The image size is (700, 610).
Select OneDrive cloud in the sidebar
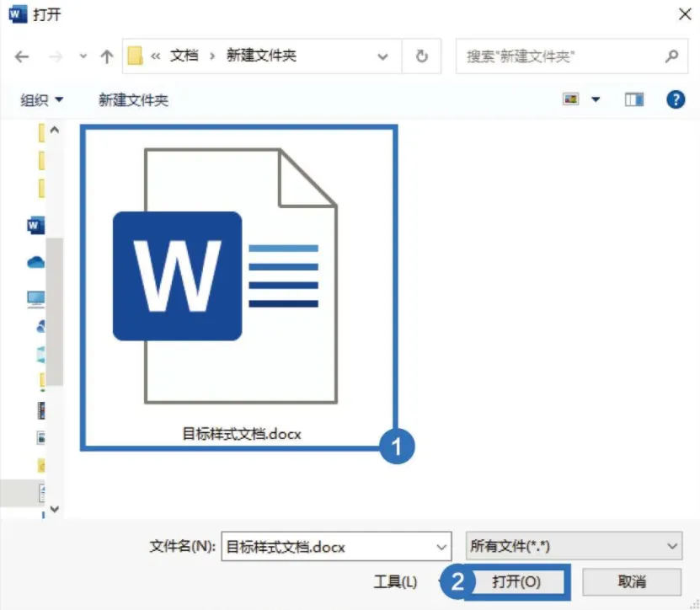[35, 262]
